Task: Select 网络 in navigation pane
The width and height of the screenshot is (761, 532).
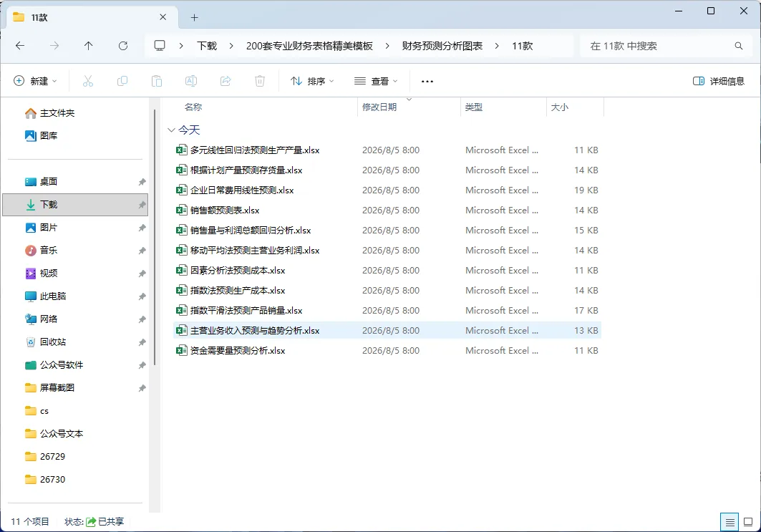Action: (x=75, y=319)
